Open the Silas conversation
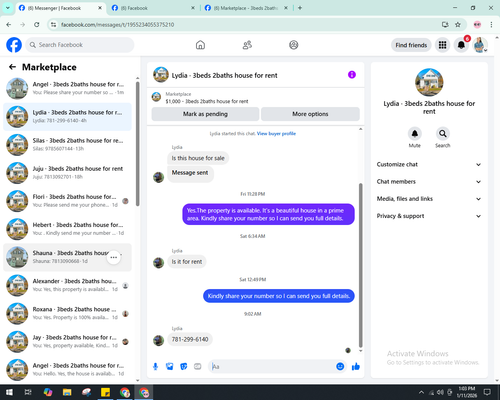Viewport: 500px width, 400px height. click(x=68, y=145)
